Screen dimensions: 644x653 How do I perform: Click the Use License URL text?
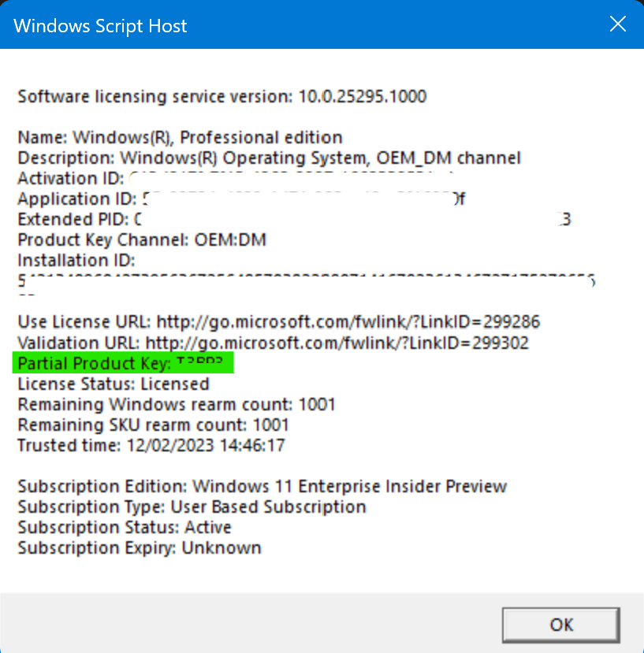278,322
